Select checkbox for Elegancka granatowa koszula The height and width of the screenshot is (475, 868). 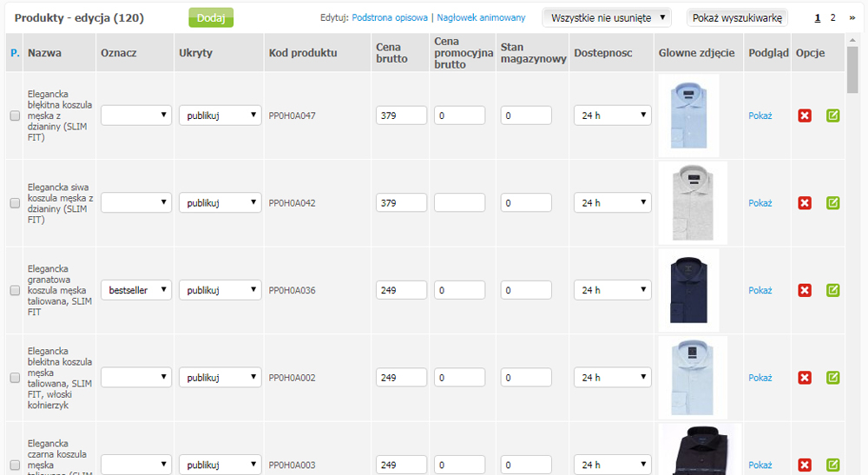tap(15, 290)
